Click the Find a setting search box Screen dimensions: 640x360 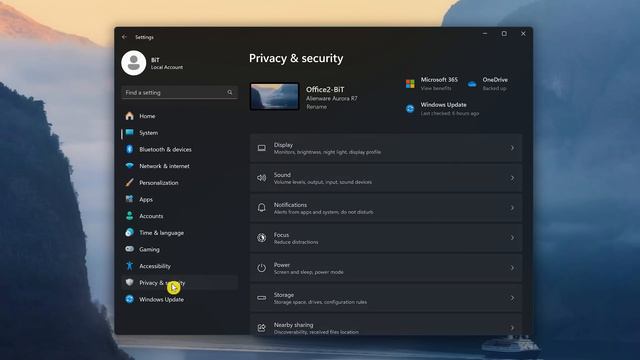(180, 93)
